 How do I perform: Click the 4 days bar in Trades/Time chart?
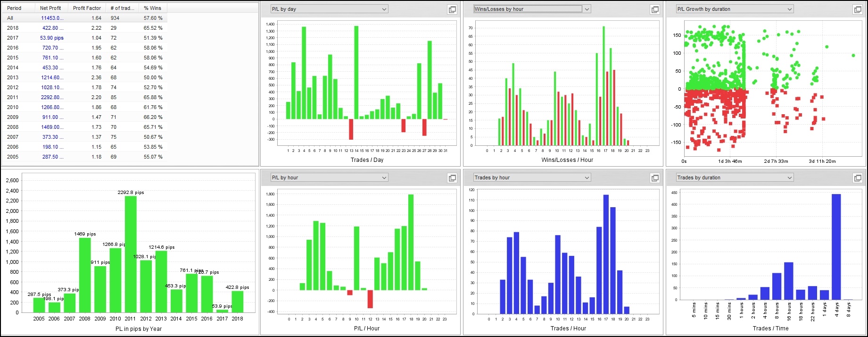(836, 247)
